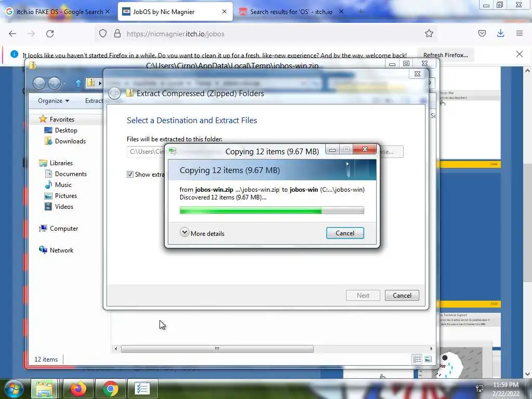Toggle Show extracted files checkbox

coord(130,175)
